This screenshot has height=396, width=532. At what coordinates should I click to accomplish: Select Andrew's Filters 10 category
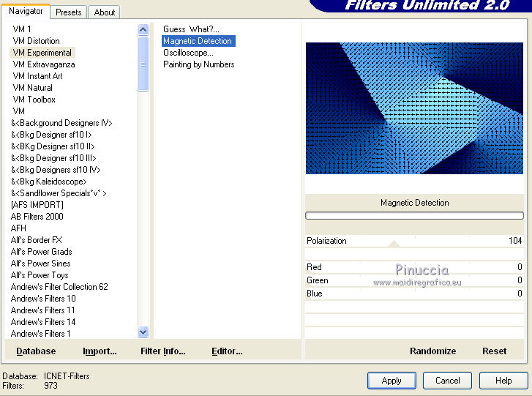[x=43, y=299]
